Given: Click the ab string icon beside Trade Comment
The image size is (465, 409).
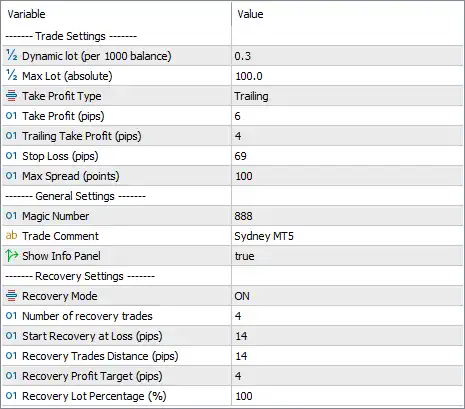Looking at the screenshot, I should point(11,235).
